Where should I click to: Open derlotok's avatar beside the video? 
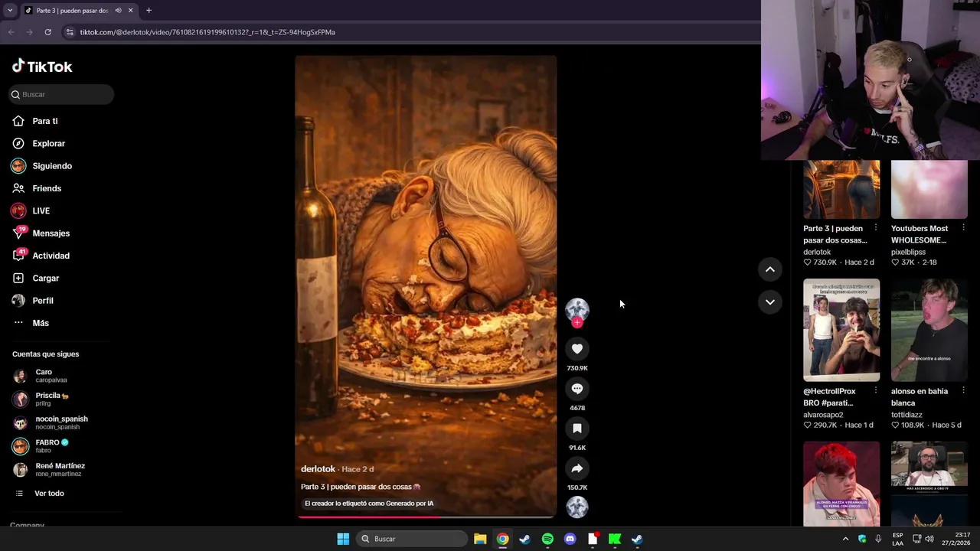(x=577, y=309)
